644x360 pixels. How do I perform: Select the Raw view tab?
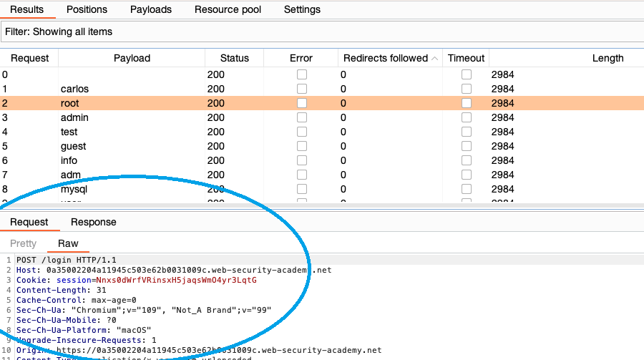(68, 243)
